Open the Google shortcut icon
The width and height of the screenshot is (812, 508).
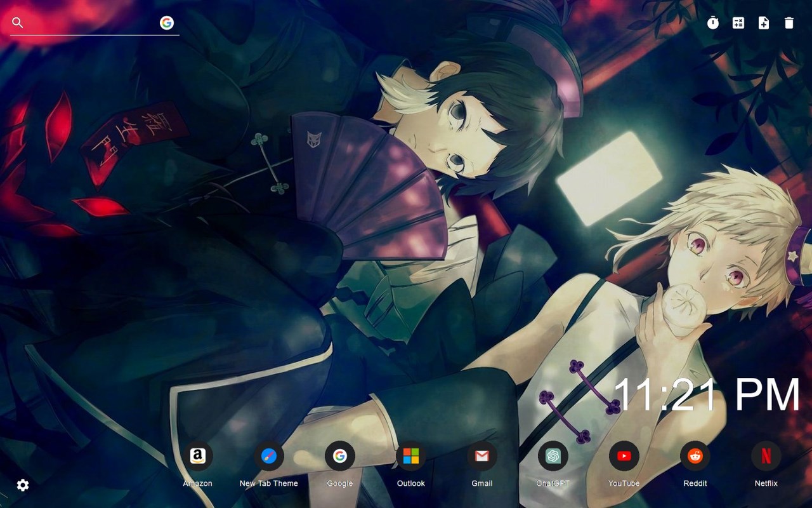[x=340, y=456]
